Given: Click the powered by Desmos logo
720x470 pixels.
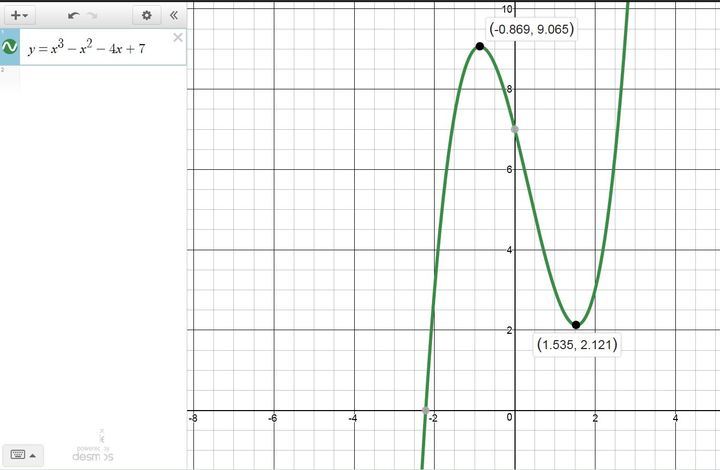Looking at the screenshot, I should [x=93, y=451].
